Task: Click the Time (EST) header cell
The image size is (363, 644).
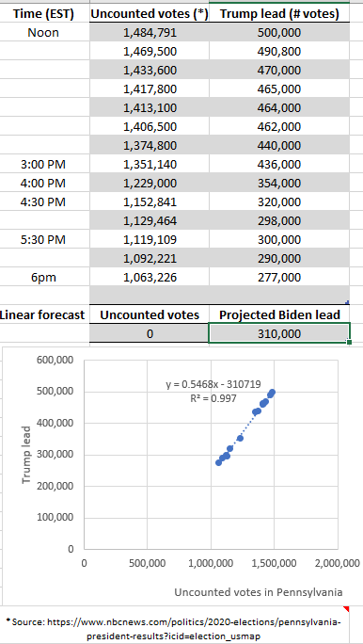Action: pyautogui.click(x=44, y=14)
